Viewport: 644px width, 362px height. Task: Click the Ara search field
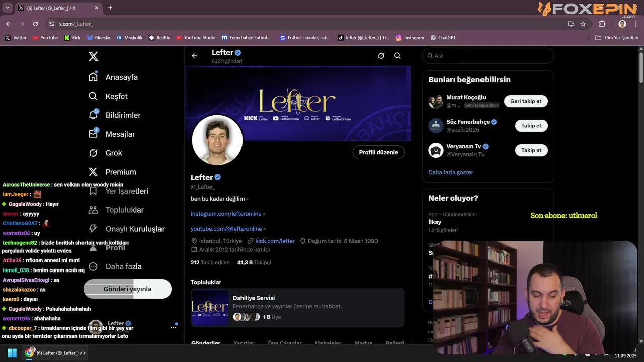pyautogui.click(x=488, y=56)
